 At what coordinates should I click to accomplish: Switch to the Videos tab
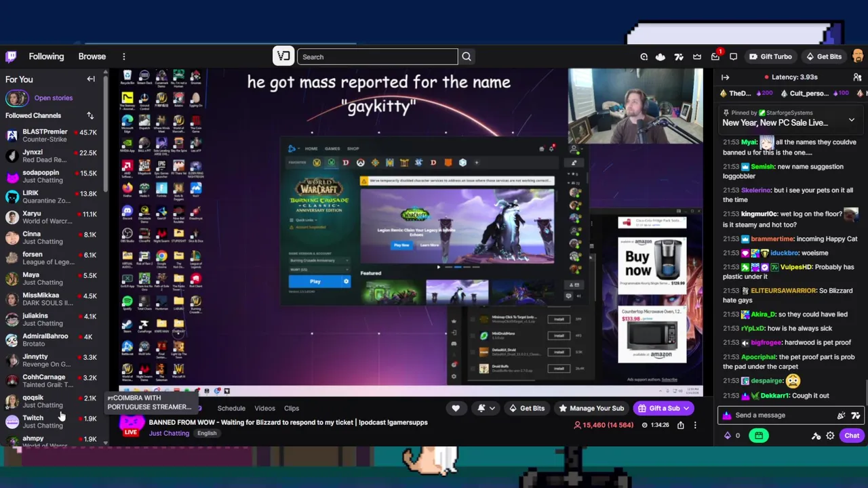click(x=264, y=408)
